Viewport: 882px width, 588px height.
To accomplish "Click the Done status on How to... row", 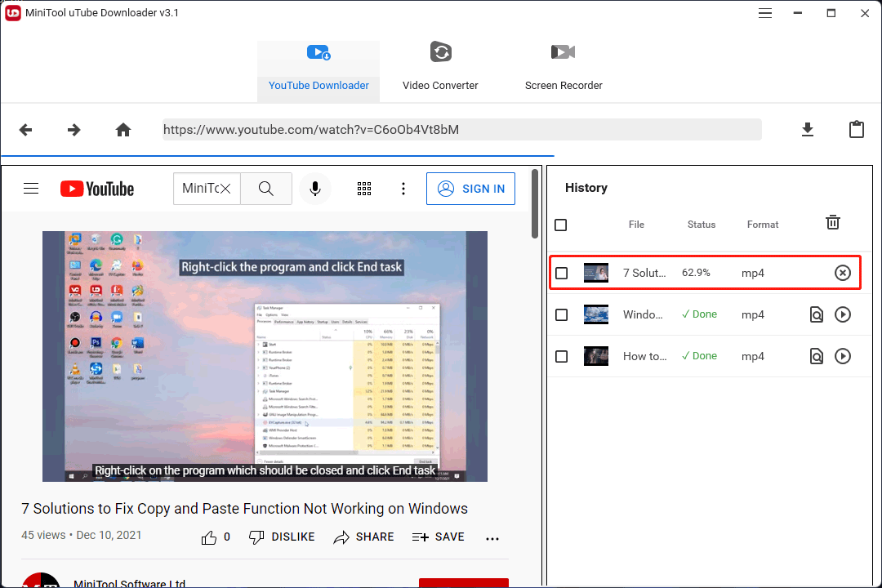I will click(699, 356).
